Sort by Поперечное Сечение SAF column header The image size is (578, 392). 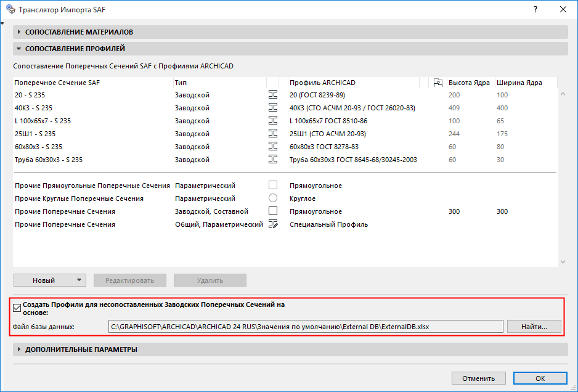click(x=93, y=83)
